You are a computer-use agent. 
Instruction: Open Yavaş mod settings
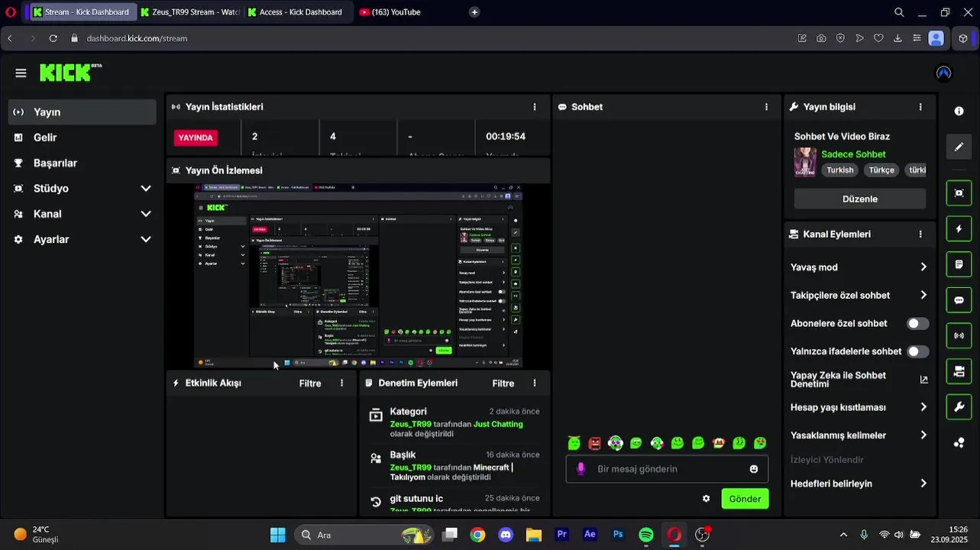(x=859, y=267)
